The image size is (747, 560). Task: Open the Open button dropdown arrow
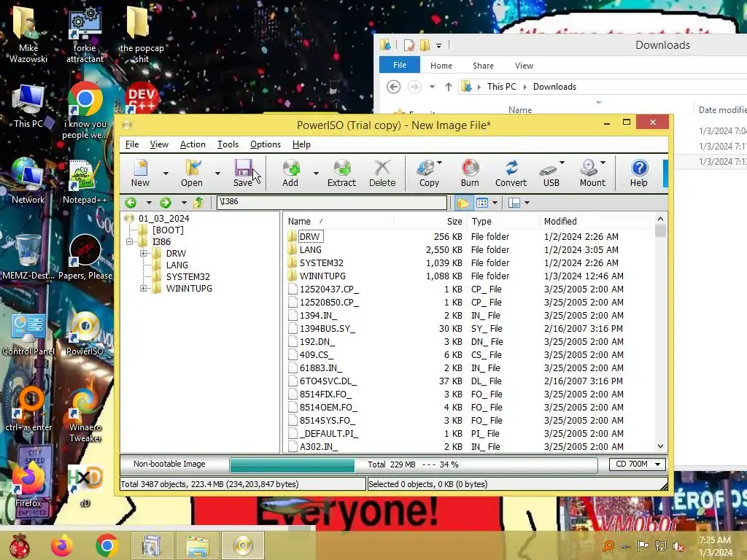tap(217, 174)
